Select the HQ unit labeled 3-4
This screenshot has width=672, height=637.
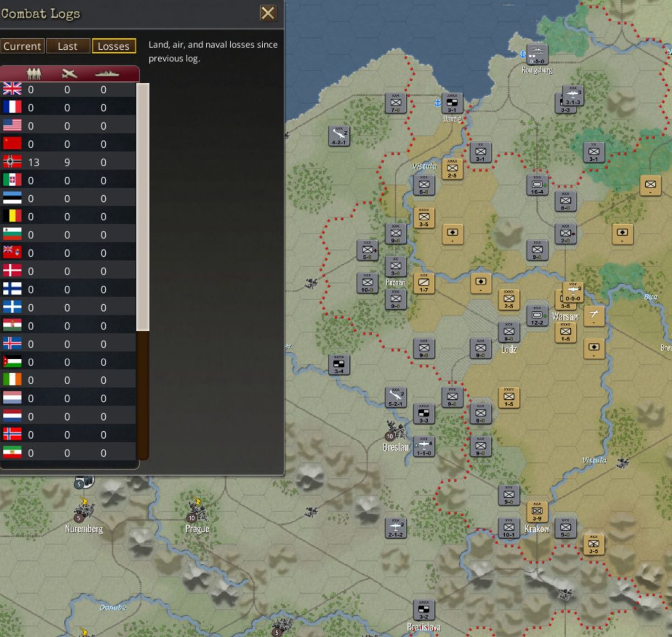[339, 365]
